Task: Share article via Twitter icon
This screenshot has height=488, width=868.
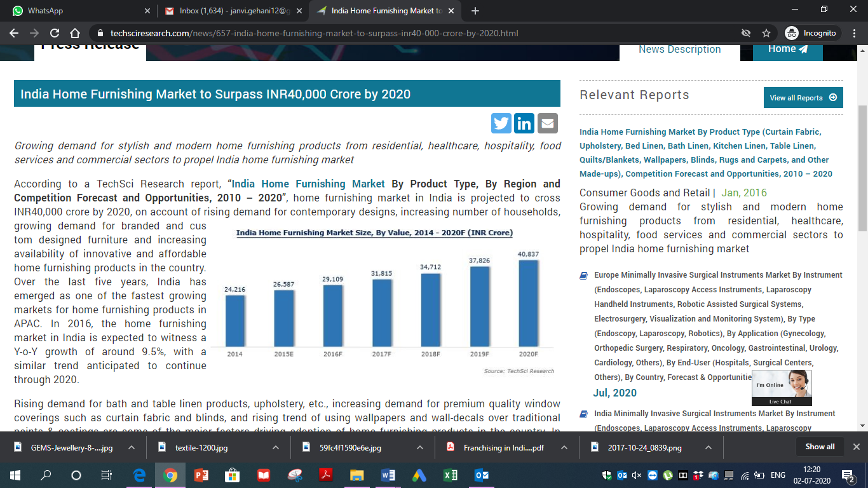Action: point(501,123)
